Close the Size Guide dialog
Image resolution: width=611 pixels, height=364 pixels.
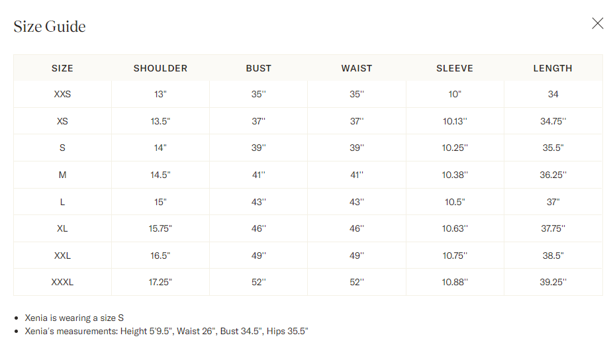[597, 23]
